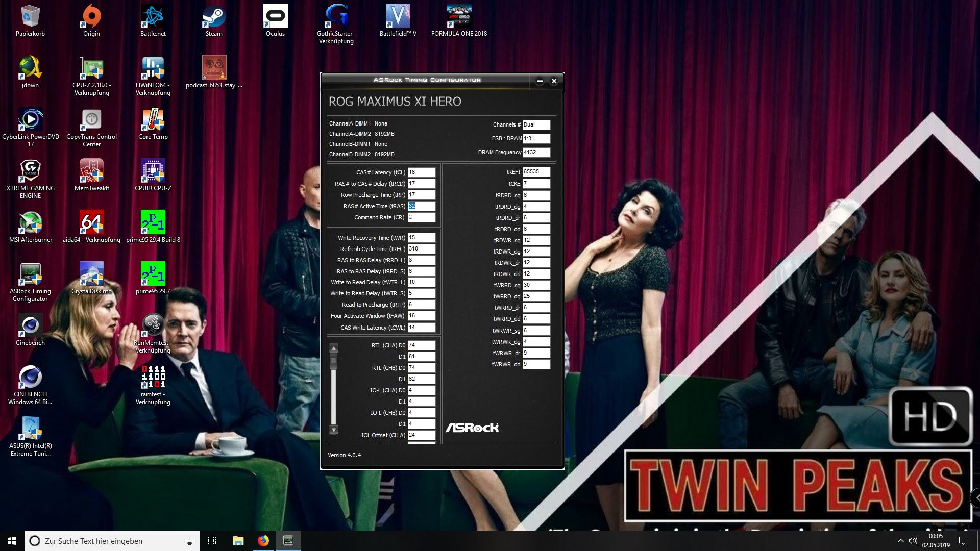The height and width of the screenshot is (551, 980).
Task: Select CopyTrans Control Center icon
Action: pyautogui.click(x=91, y=128)
